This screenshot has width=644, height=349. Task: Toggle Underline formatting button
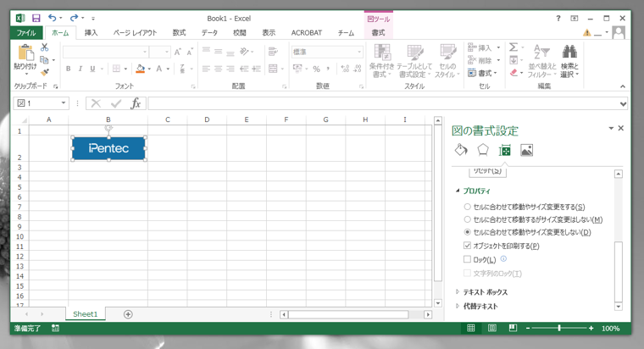[x=92, y=69]
